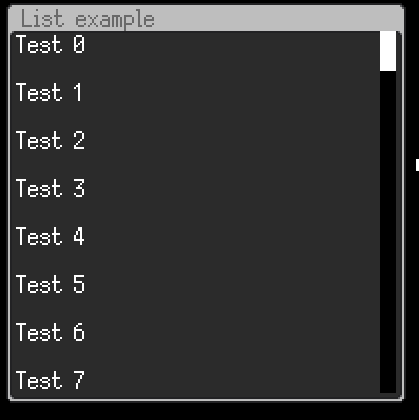Image resolution: width=419 pixels, height=420 pixels.
Task: Click the Test 6 list row
Action: (195, 332)
